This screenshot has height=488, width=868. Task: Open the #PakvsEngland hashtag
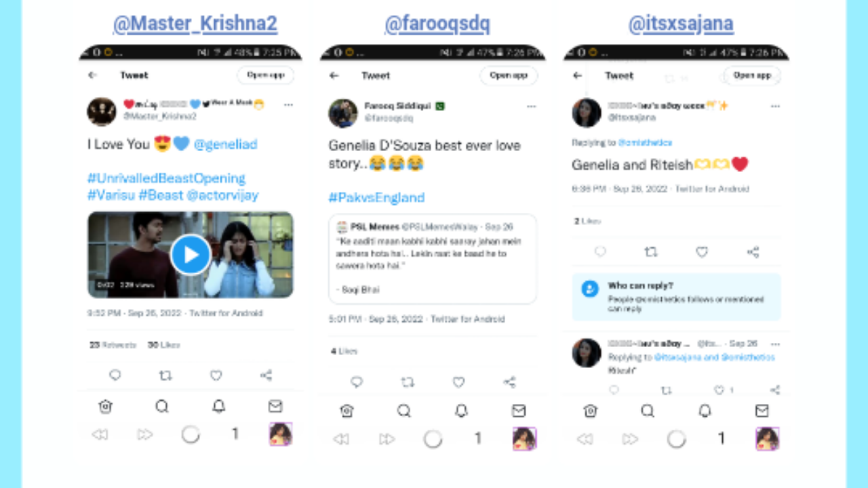376,197
